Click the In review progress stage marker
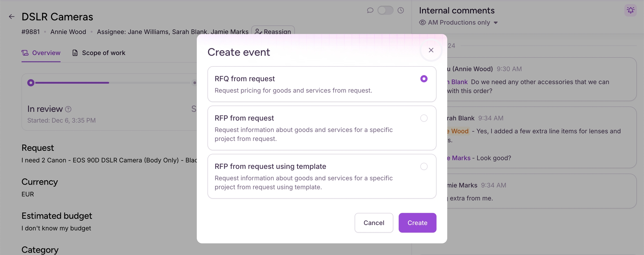 coord(31,83)
